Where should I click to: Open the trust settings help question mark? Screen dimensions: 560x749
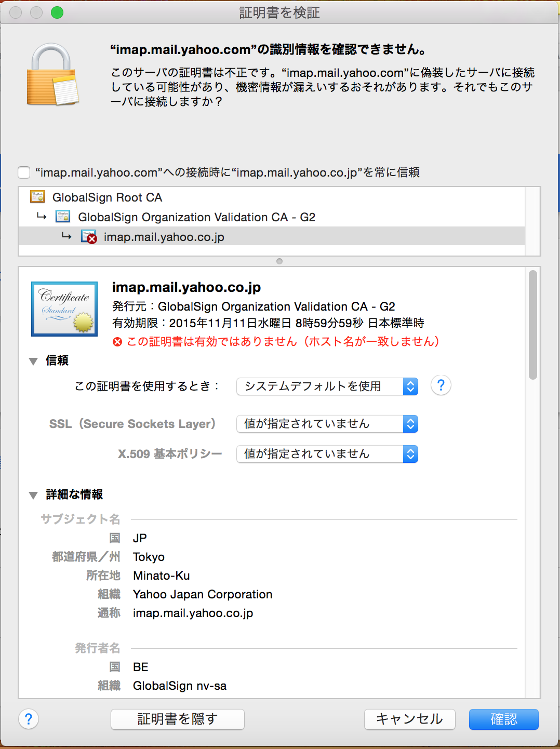pos(441,385)
